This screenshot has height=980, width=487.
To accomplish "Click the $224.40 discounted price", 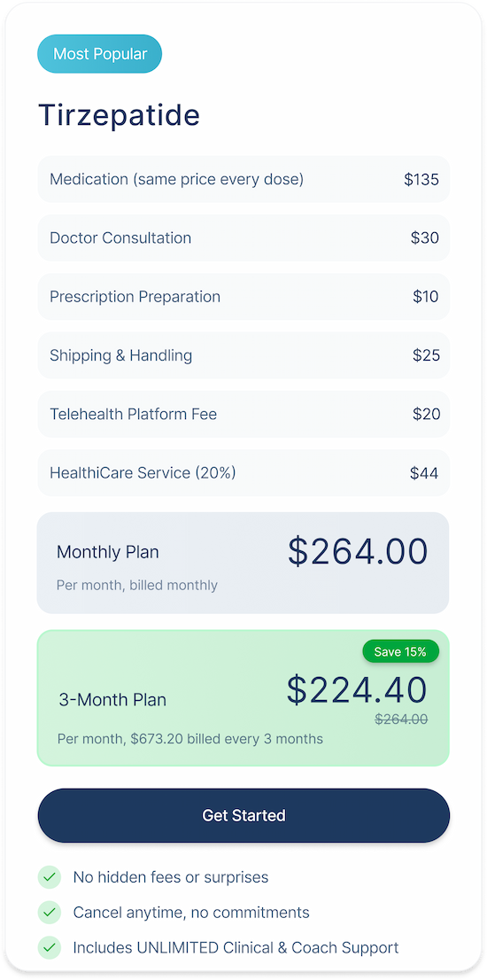I will (x=357, y=690).
